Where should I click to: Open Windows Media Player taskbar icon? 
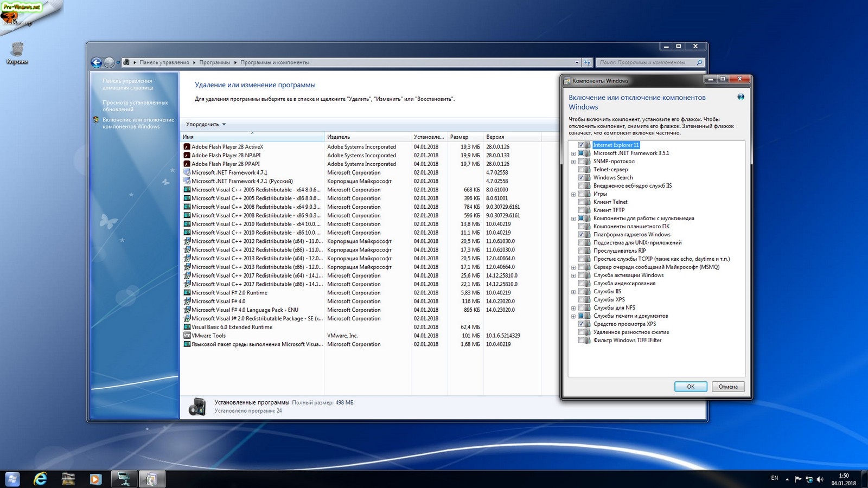click(x=95, y=479)
